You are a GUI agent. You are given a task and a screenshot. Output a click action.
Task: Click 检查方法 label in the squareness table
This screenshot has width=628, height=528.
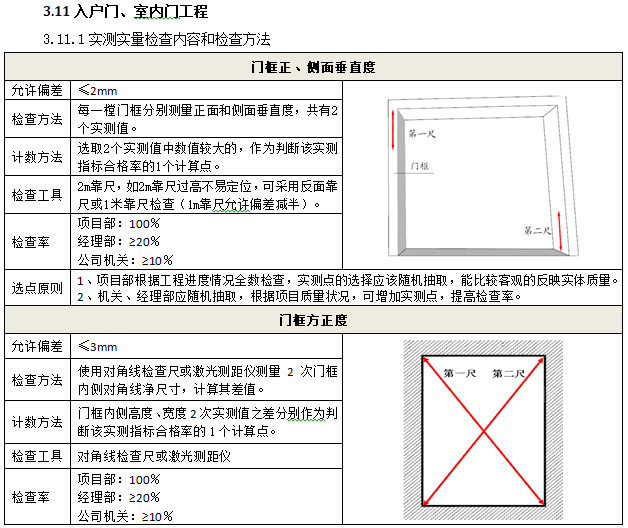(36, 380)
